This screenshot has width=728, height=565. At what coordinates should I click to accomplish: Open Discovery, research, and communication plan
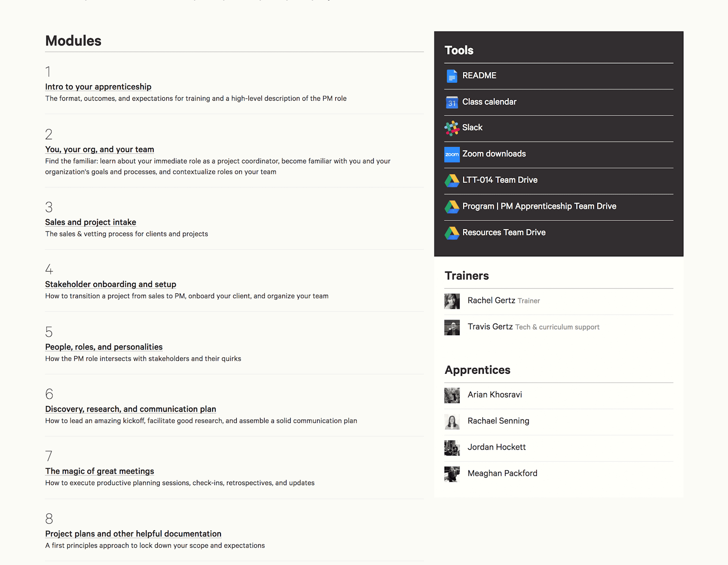[x=130, y=409]
